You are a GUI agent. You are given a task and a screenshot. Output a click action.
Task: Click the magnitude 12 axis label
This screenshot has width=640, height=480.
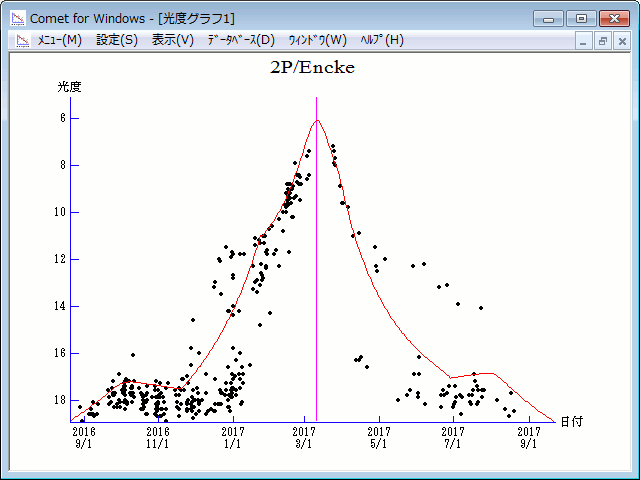[60, 259]
